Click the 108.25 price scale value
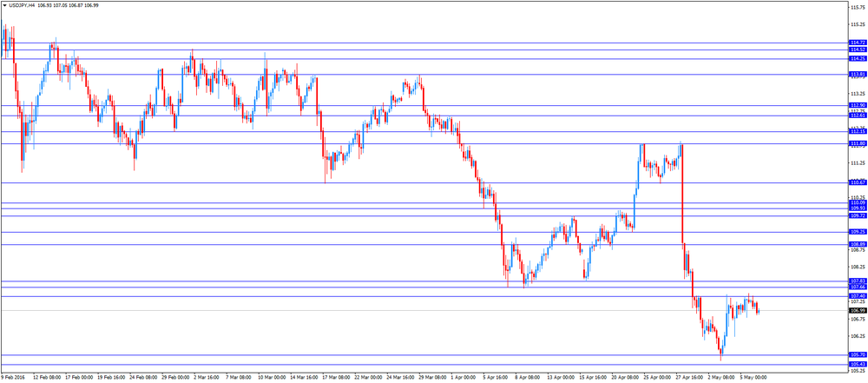868x383 pixels. [857, 267]
